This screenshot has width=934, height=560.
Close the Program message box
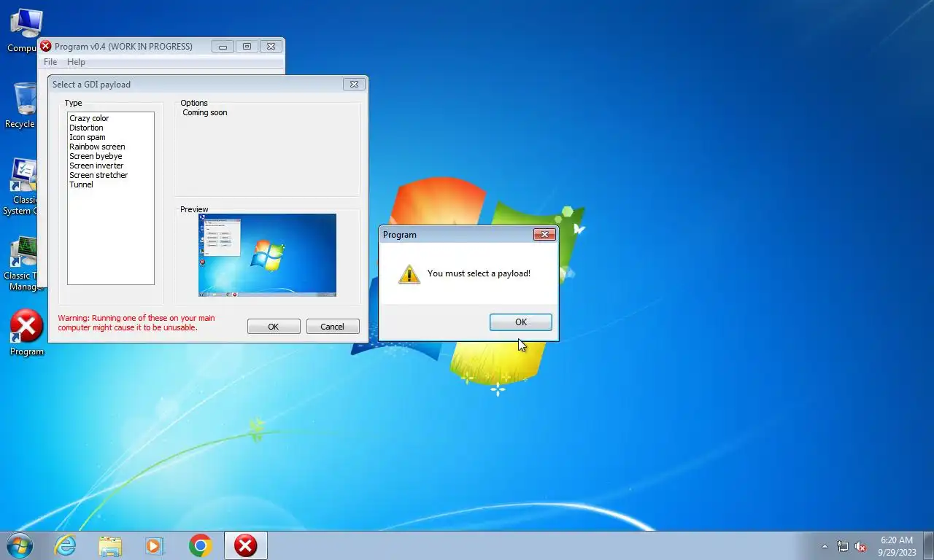click(544, 234)
